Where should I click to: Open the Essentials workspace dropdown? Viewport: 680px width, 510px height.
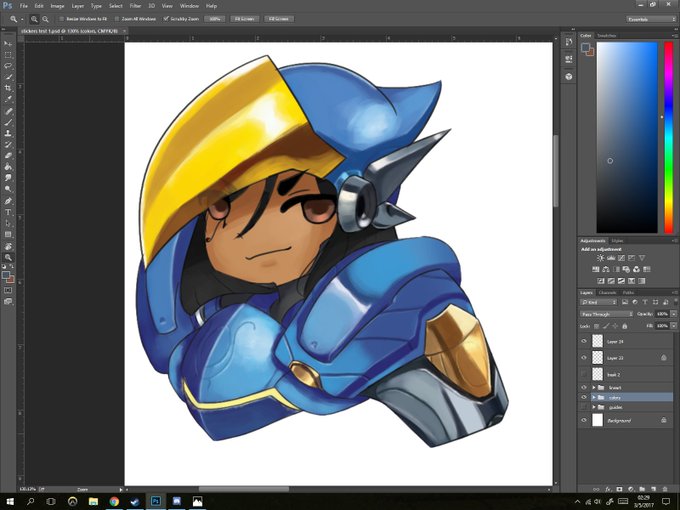pyautogui.click(x=651, y=19)
